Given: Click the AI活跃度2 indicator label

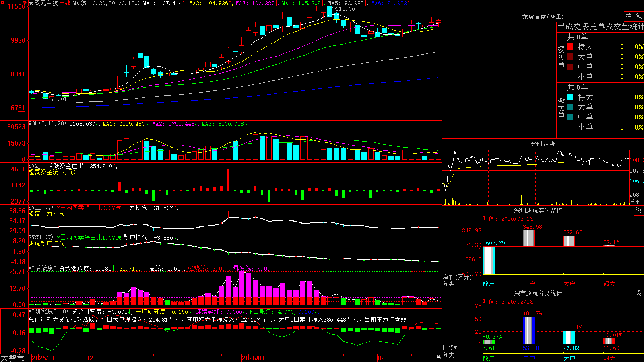Looking at the screenshot, I should tap(43, 269).
